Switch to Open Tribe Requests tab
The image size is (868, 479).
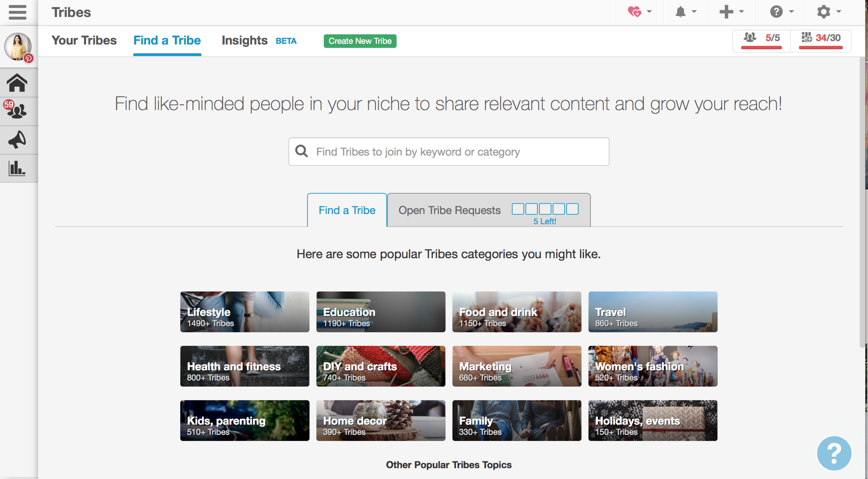coord(489,210)
